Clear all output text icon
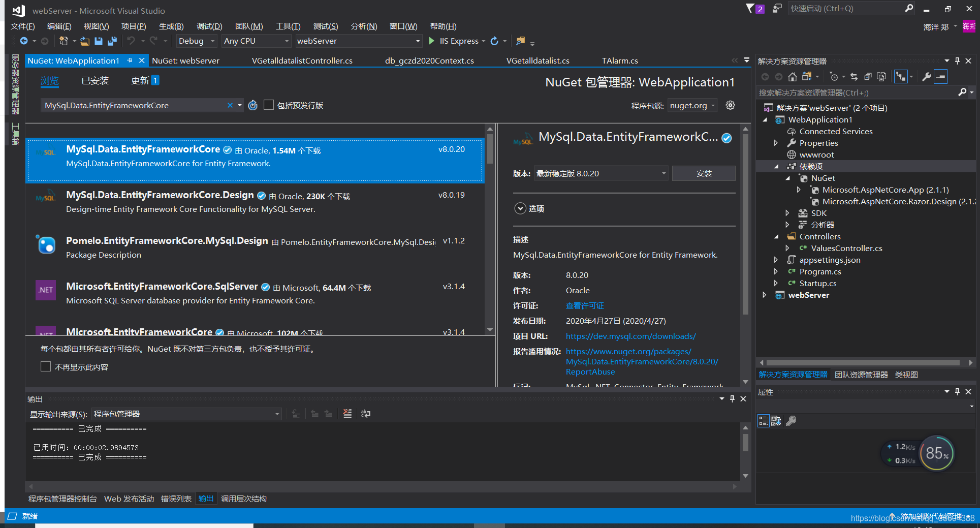Viewport: 980px width, 528px height. [347, 414]
